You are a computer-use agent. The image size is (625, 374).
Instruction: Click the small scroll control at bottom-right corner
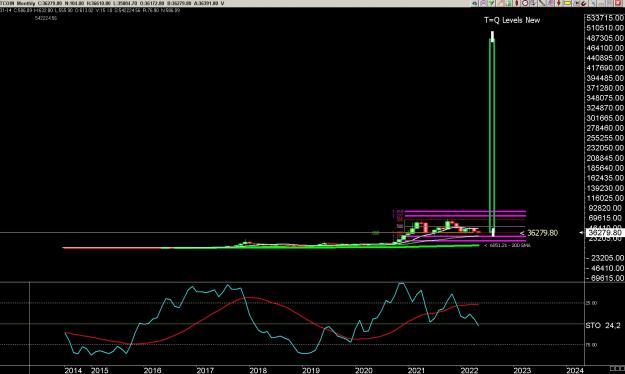617,368
